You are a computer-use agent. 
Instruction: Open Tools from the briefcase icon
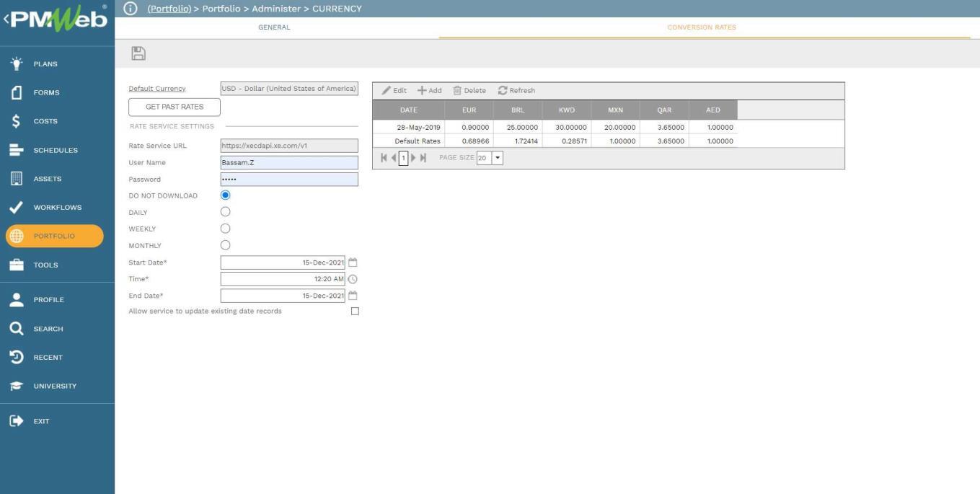point(16,265)
